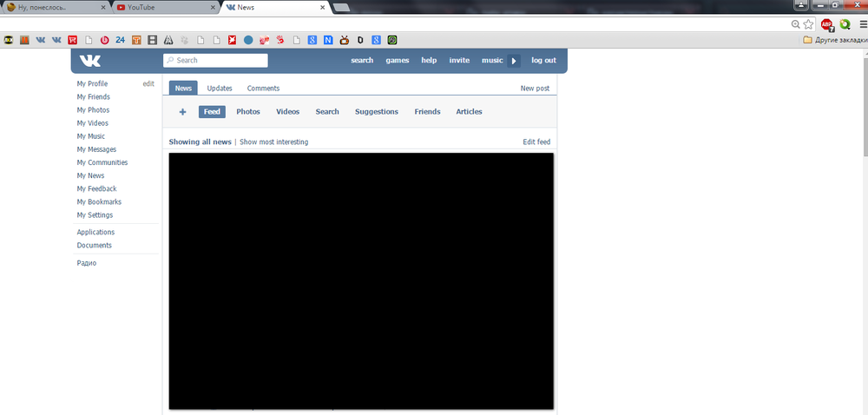
Task: Select the Suggestions feed filter
Action: tap(377, 112)
